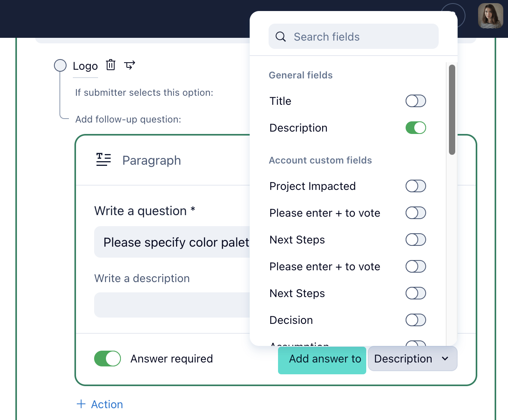Click the Paragraph type icon

[104, 160]
